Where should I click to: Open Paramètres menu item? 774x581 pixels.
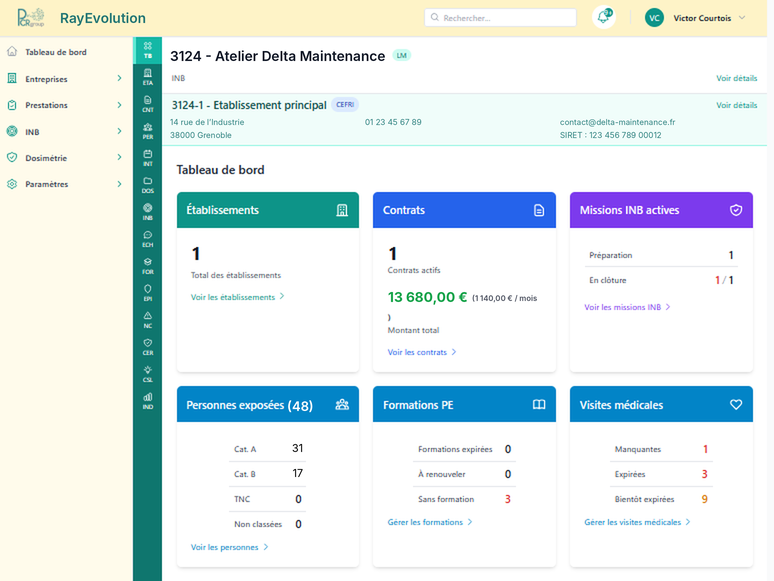[47, 184]
